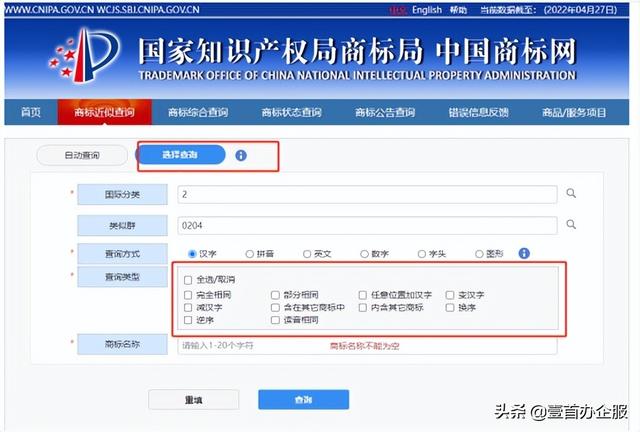Image resolution: width=640 pixels, height=432 pixels.
Task: Click WWW.CNIPA.GOV.CN header text
Action: (x=49, y=9)
